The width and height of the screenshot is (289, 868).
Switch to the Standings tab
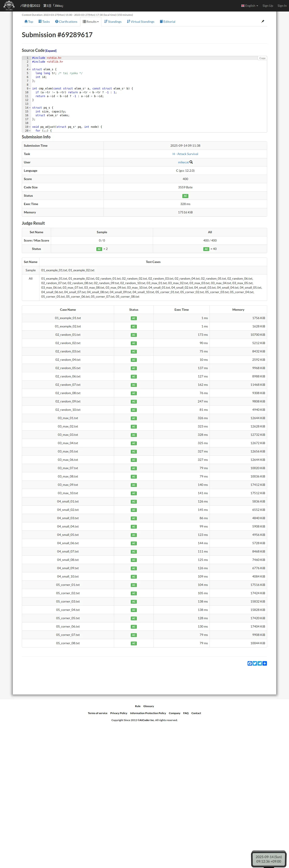click(113, 22)
